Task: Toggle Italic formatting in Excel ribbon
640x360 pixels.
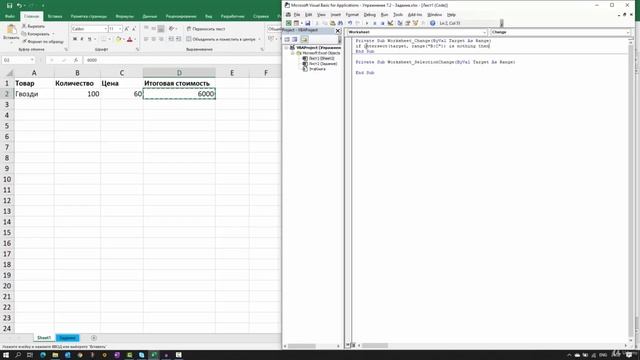Action: [82, 39]
